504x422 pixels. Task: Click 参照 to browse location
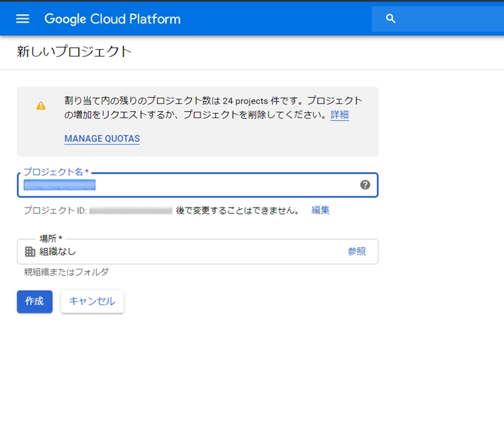tap(356, 251)
